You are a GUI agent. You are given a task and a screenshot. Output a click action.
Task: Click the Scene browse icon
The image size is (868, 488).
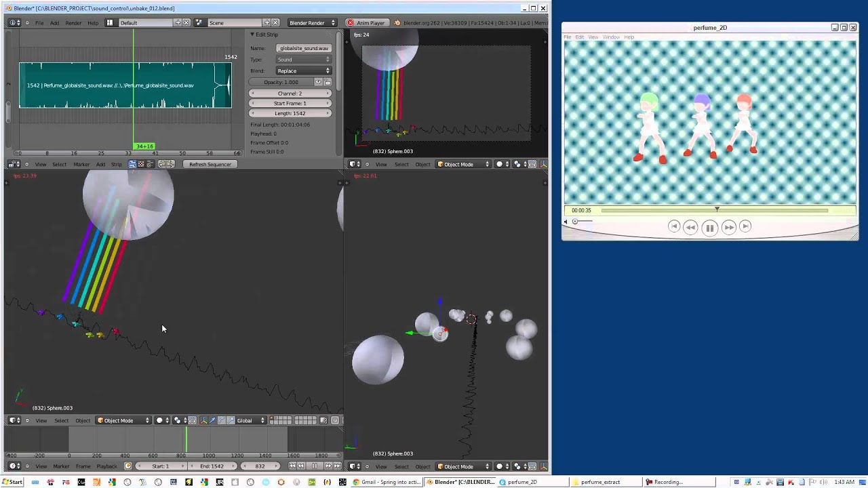coord(199,23)
